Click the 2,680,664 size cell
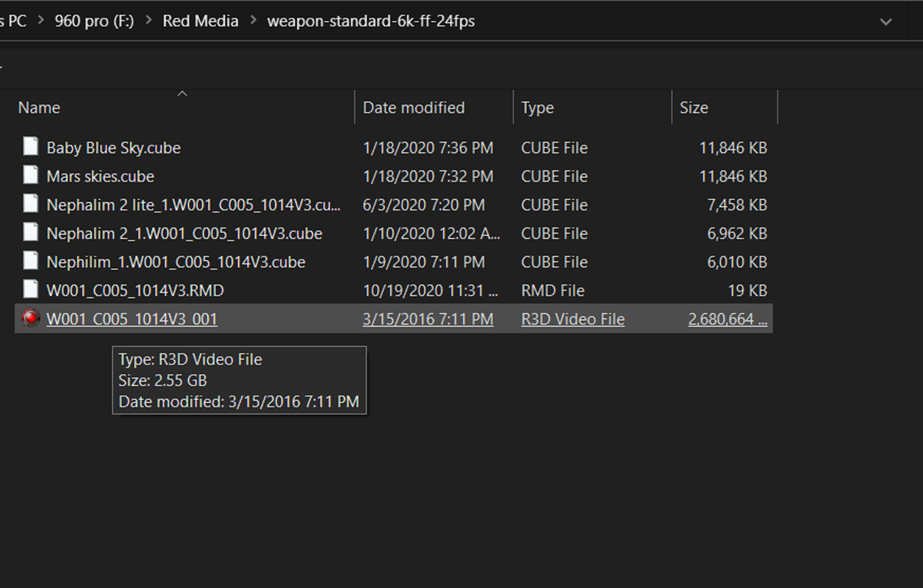Screen dimensions: 923x588 point(728,319)
